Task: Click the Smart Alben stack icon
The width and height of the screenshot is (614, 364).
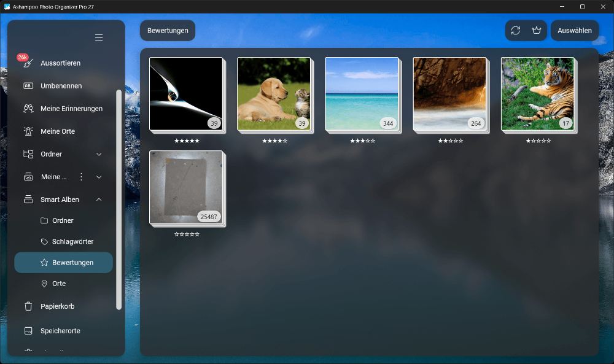Action: click(28, 199)
